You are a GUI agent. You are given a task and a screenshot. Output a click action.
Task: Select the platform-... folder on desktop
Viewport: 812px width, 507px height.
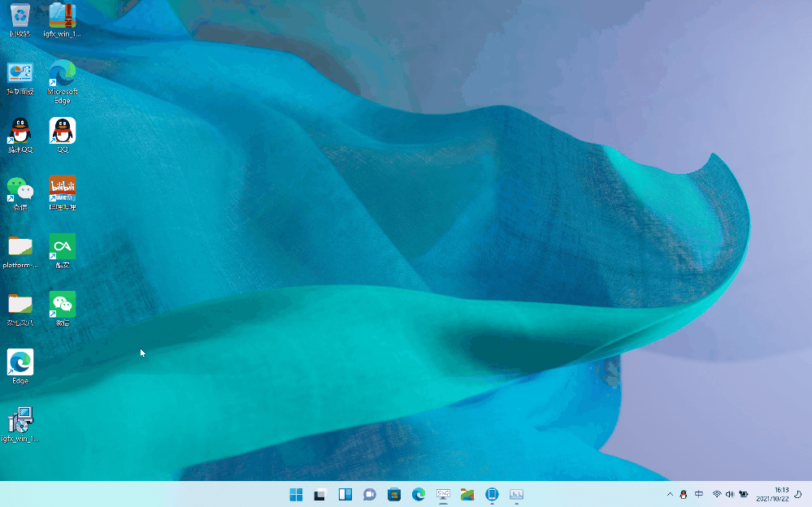pos(20,252)
